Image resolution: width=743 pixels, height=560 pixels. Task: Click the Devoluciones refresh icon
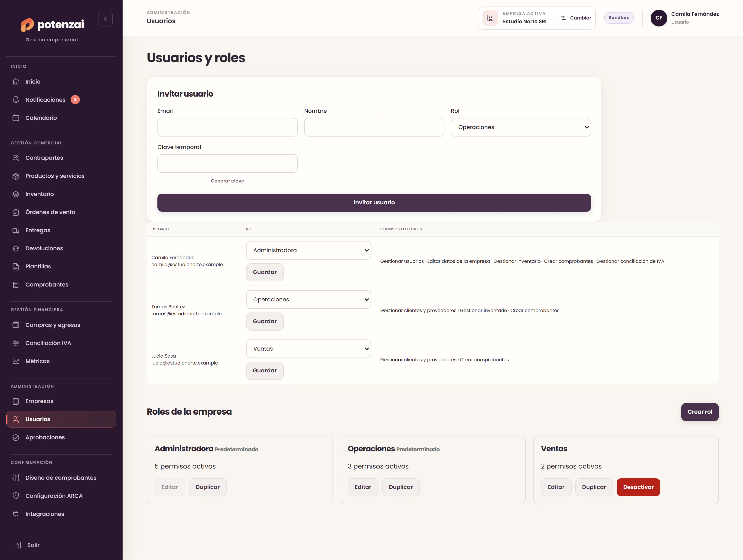tap(16, 249)
